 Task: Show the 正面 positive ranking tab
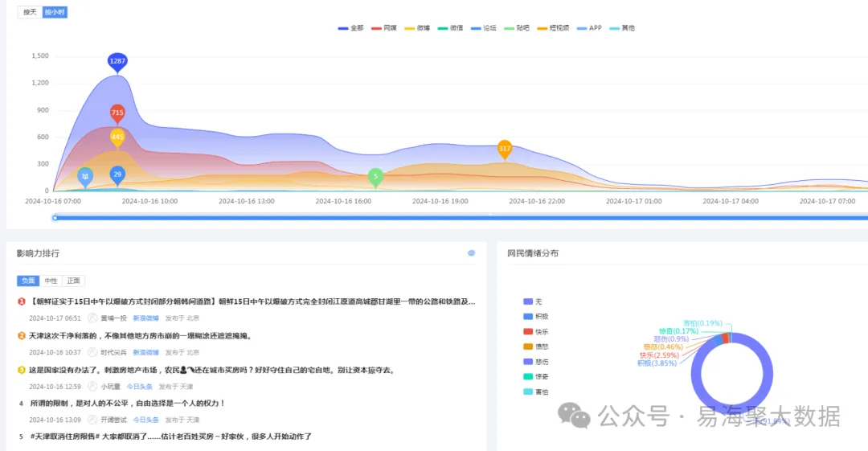(74, 281)
